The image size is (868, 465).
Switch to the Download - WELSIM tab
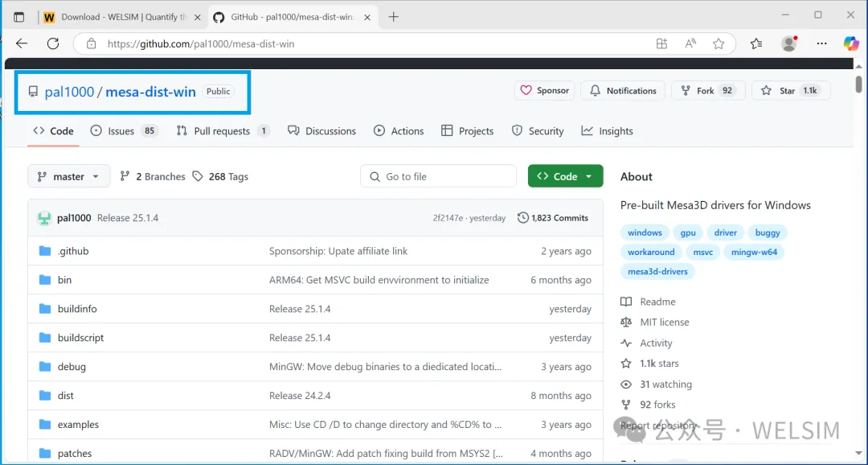pos(123,17)
